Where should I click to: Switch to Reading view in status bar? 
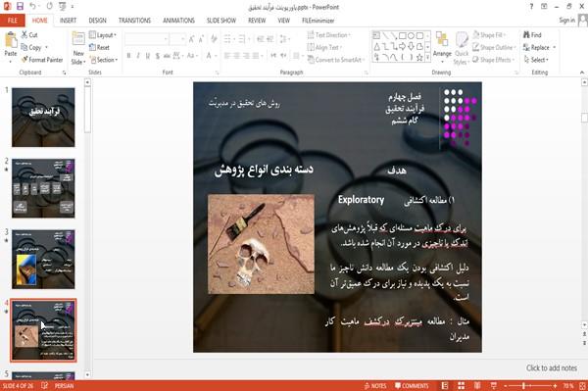point(477,386)
